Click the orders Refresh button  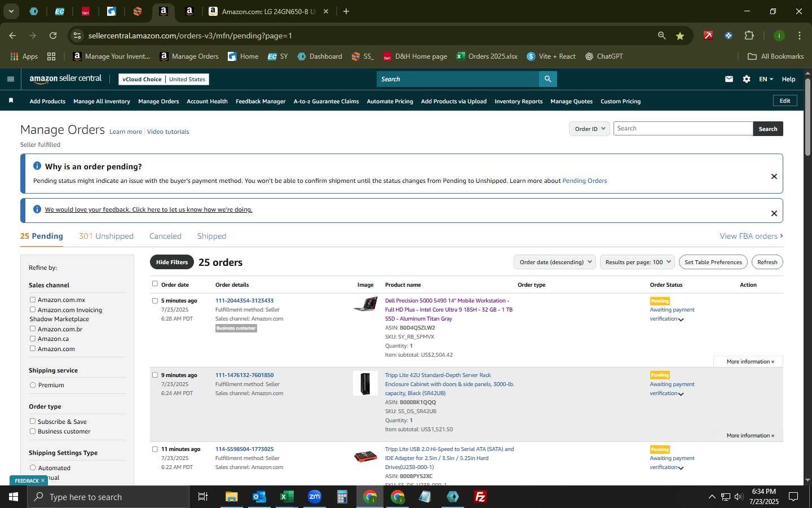[767, 262]
